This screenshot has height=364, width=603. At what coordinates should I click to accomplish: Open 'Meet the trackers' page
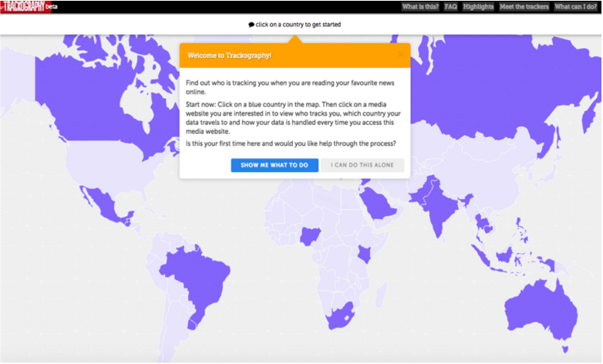524,6
